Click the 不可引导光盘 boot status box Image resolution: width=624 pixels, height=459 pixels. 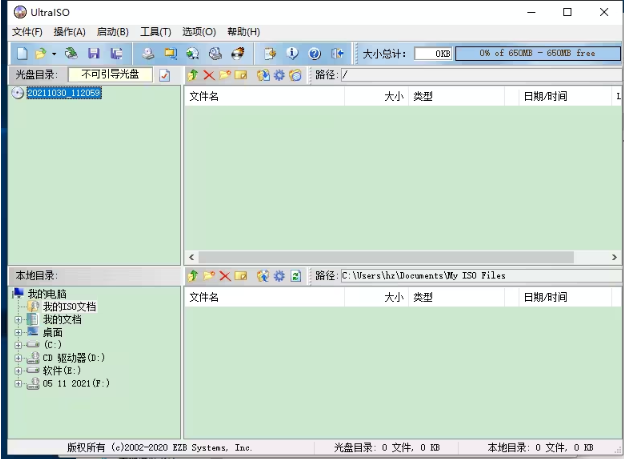(x=110, y=74)
